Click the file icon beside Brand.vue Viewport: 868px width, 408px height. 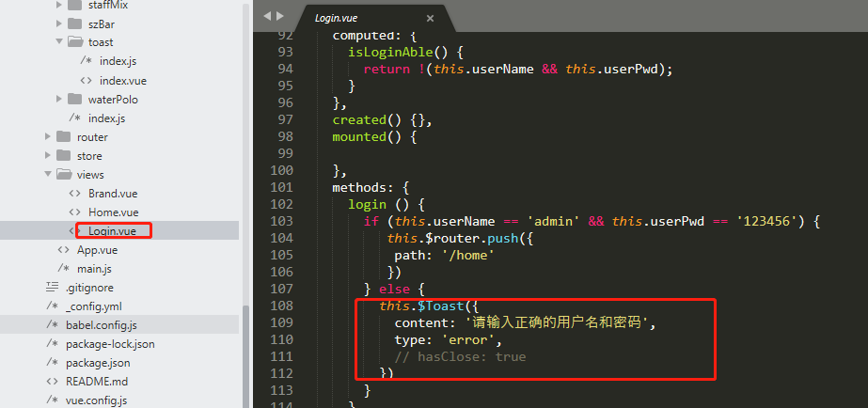74,194
